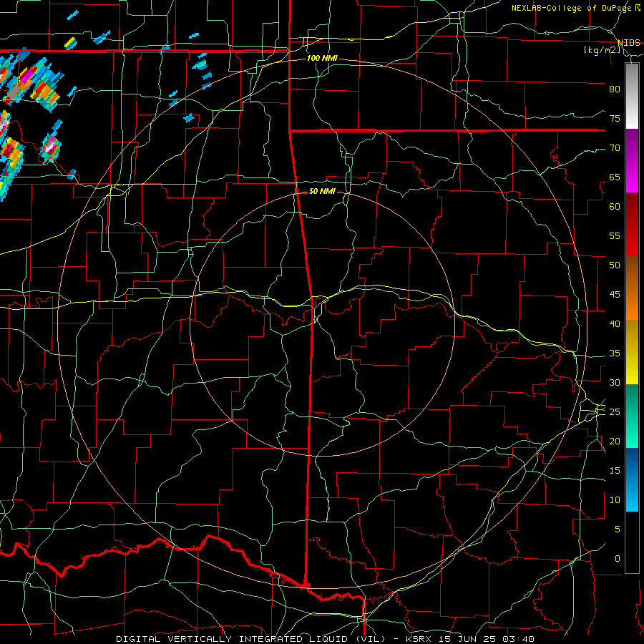Click the 50 value on the legend
This screenshot has width=644, height=644.
click(615, 265)
